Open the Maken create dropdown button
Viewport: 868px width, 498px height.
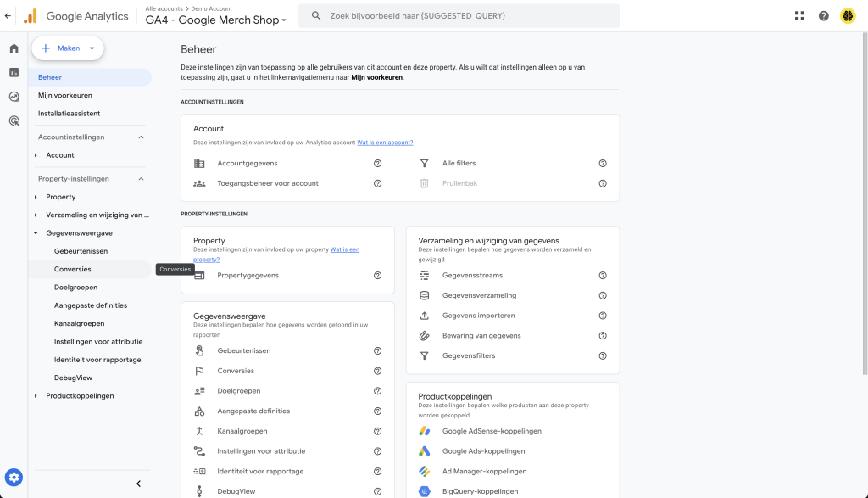tap(68, 48)
